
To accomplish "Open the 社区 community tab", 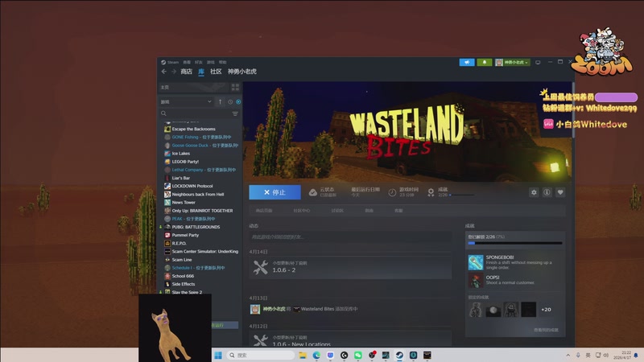I will (x=216, y=72).
